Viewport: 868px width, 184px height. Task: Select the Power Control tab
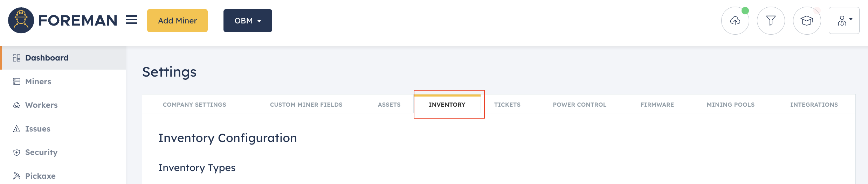click(580, 105)
